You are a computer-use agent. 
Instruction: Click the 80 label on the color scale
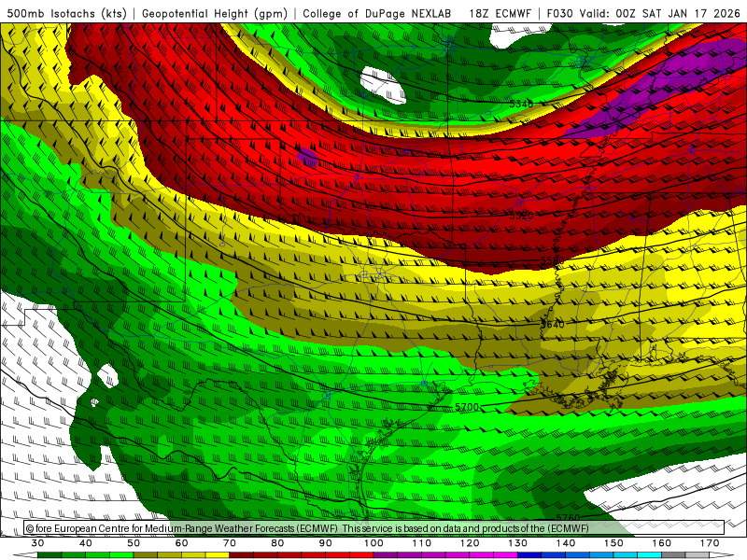(277, 543)
